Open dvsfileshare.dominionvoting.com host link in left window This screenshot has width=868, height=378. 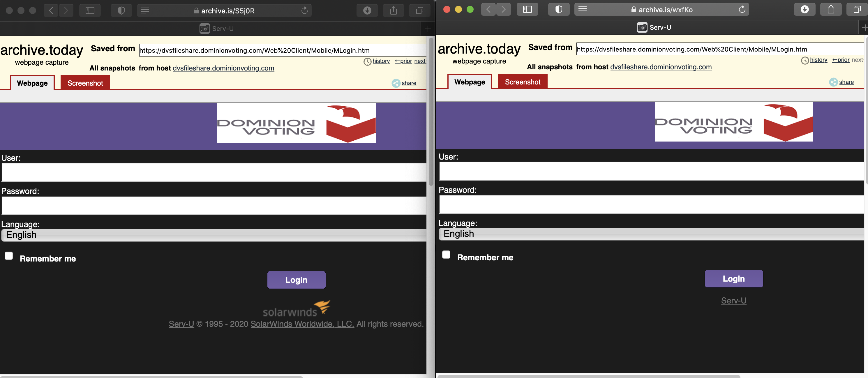pos(223,68)
